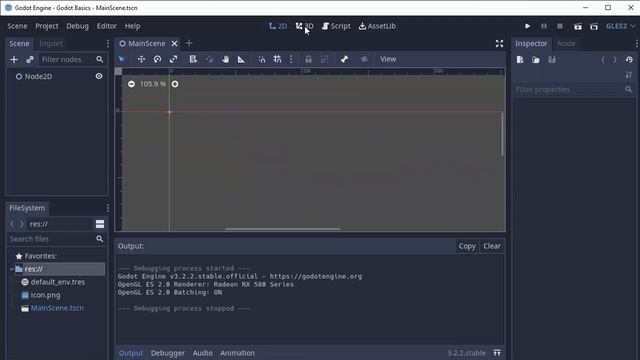Screen dimensions: 640x360
Task: Add a new scene tab
Action: pyautogui.click(x=189, y=43)
